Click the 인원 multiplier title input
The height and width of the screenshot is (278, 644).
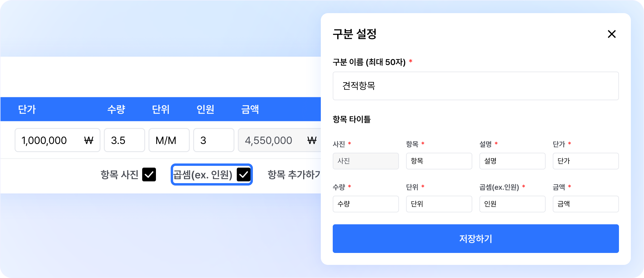(x=512, y=204)
